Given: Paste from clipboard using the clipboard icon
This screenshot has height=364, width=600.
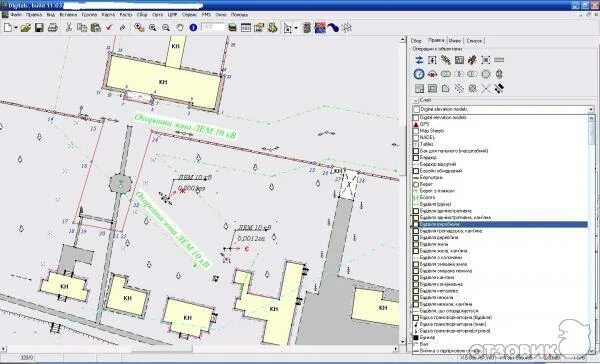Looking at the screenshot, I should coord(96,28).
